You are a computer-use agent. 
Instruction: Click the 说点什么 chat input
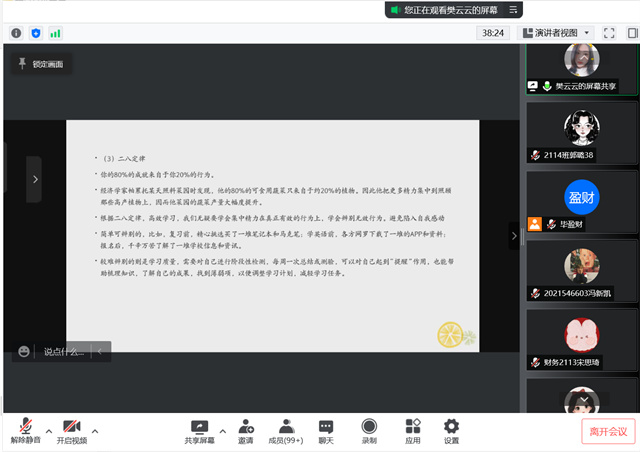[x=64, y=352]
